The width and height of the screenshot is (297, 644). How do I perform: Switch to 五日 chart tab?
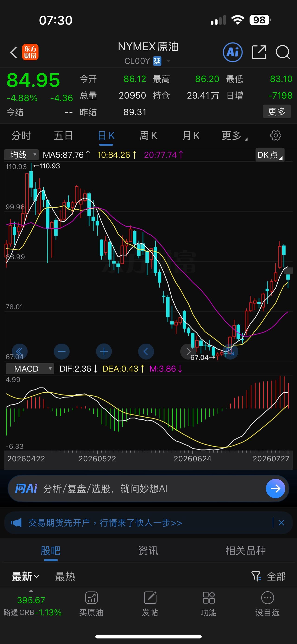point(63,136)
